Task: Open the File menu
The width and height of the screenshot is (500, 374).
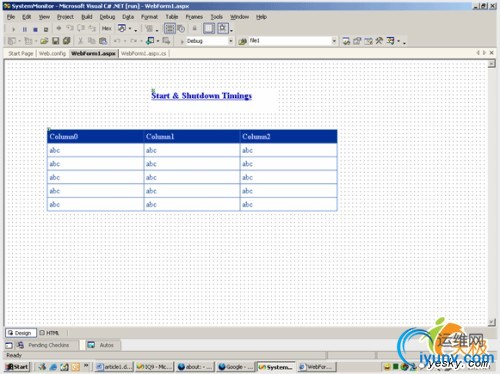Action: coord(11,17)
